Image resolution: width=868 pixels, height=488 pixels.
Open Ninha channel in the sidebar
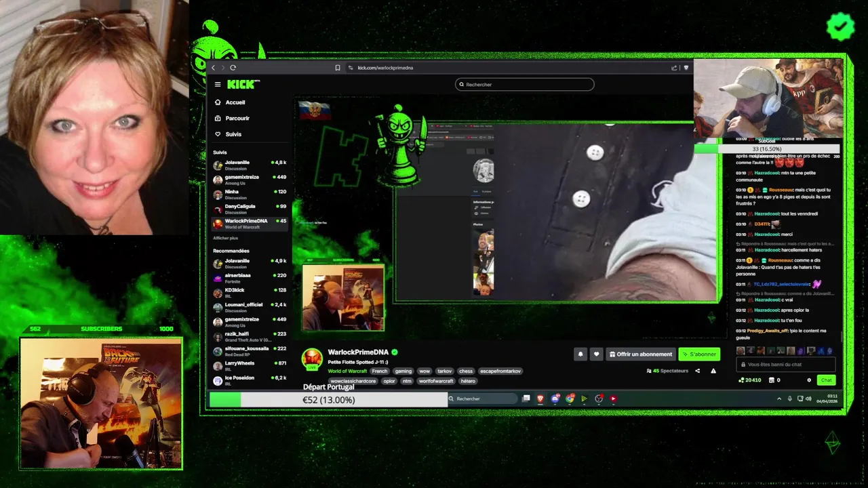[250, 194]
